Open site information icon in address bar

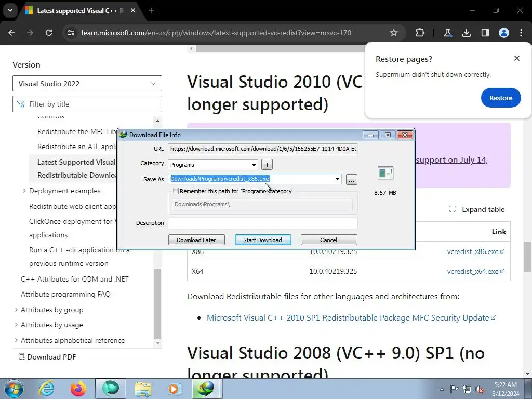point(71,33)
